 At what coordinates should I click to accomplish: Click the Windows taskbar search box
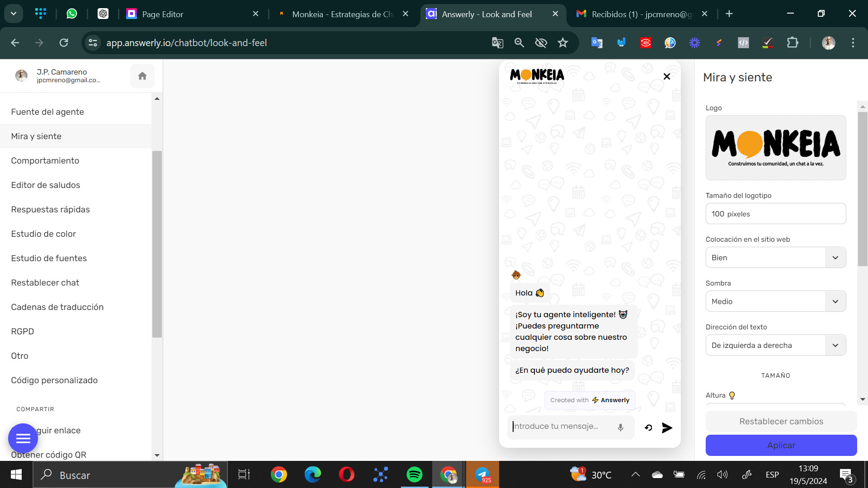[x=130, y=474]
